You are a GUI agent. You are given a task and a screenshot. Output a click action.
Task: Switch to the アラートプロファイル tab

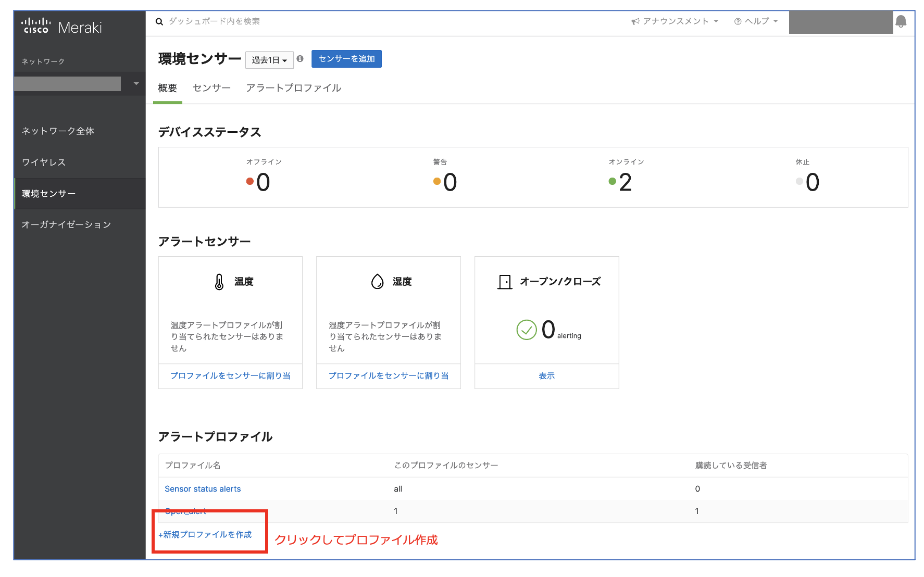[x=294, y=87]
